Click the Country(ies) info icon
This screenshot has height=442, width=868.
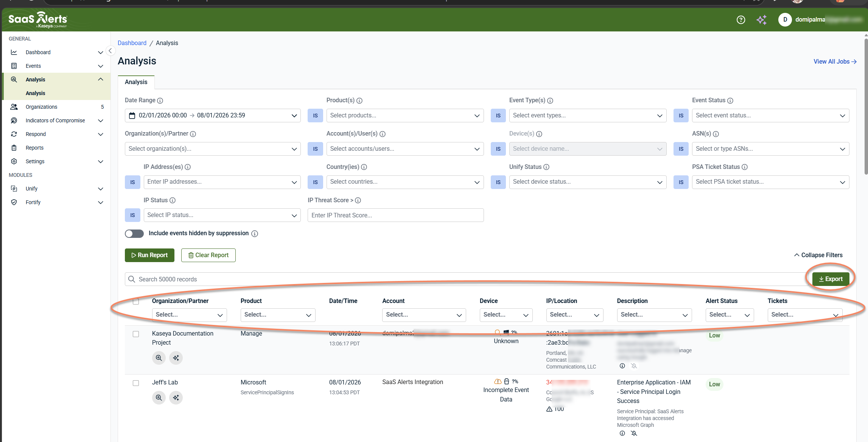tap(364, 167)
